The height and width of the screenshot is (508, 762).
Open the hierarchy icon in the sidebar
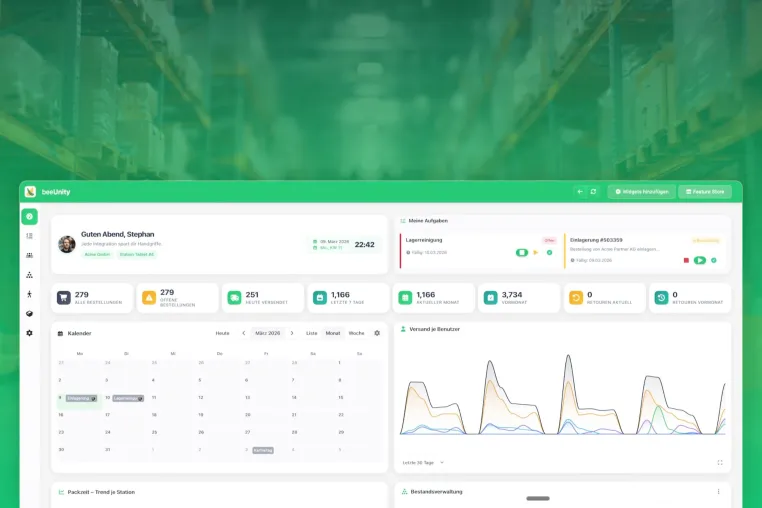[29, 275]
